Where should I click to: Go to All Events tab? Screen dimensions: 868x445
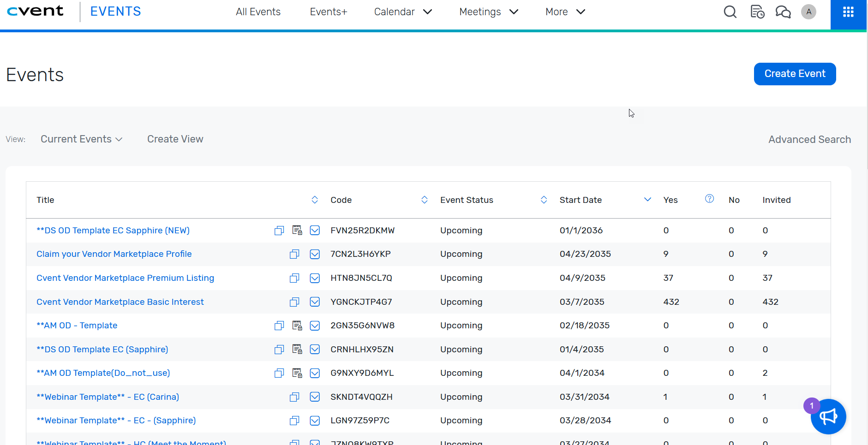(258, 12)
